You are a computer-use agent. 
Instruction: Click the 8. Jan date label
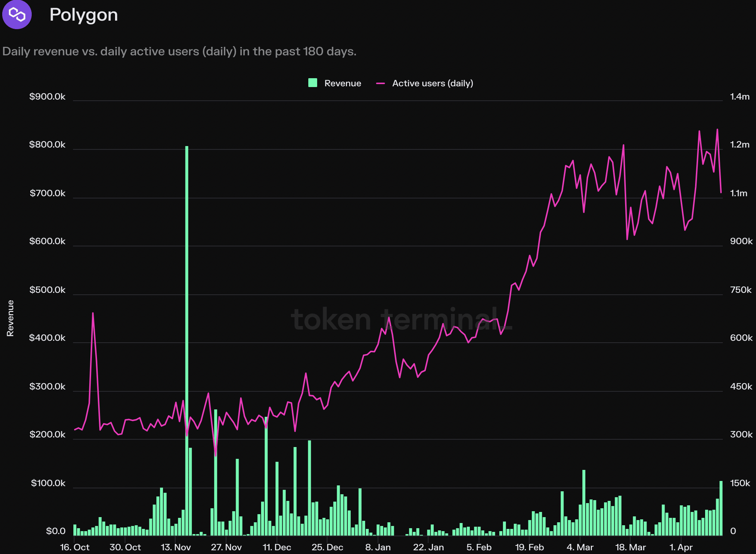click(x=378, y=547)
